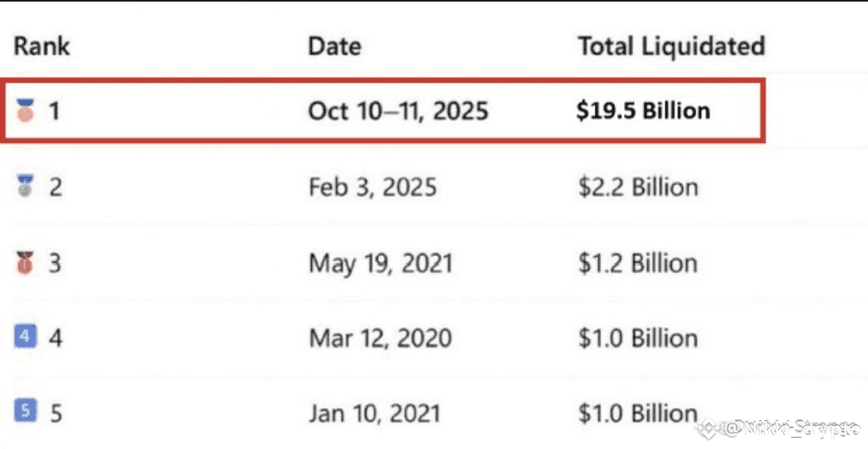Click the silver medal icon for rank 2

point(25,187)
